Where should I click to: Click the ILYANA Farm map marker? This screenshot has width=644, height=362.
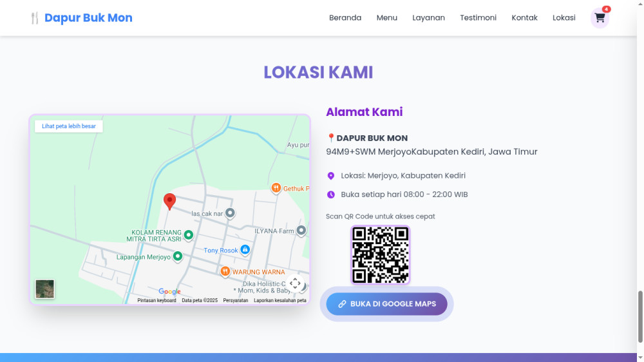point(301,231)
